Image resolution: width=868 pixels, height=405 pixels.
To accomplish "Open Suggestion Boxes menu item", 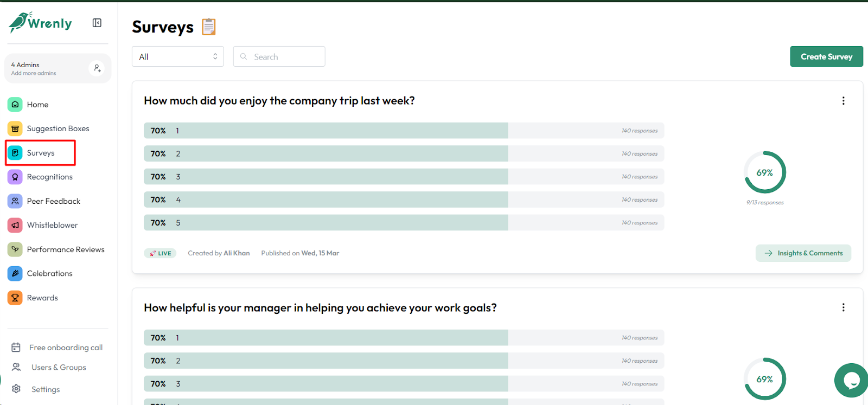I will [x=58, y=128].
